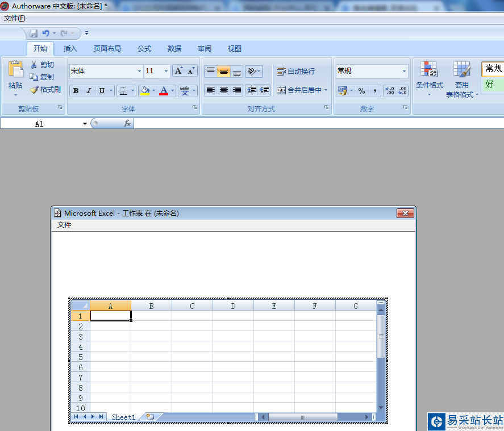The width and height of the screenshot is (504, 431).
Task: Click the Copy (复制) button
Action: click(x=42, y=77)
